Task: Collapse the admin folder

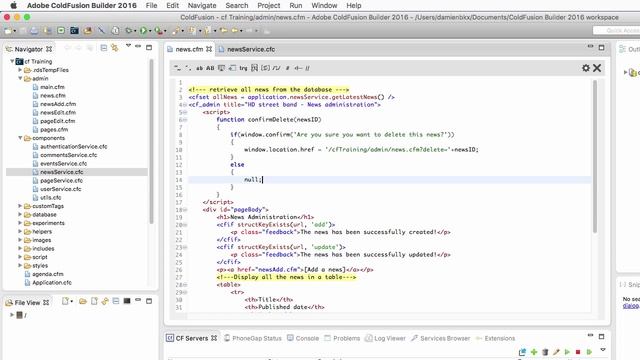Action: (20, 78)
